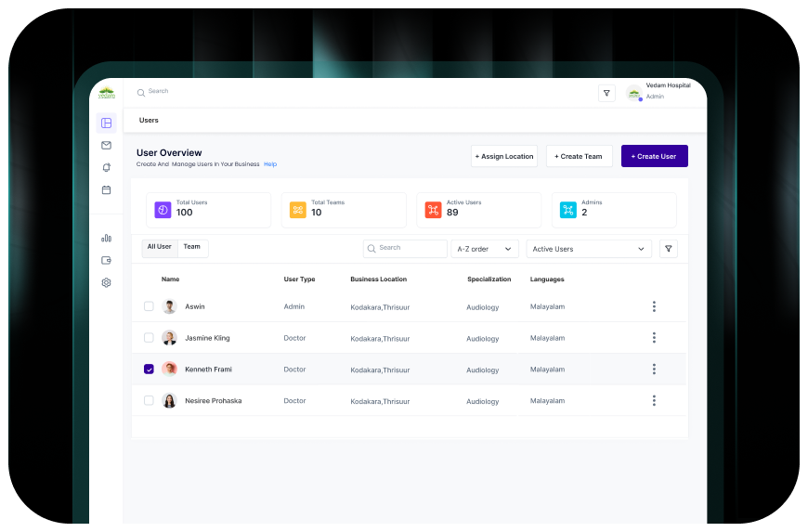Open the settings gear in sidebar
This screenshot has width=808, height=532.
pos(106,282)
